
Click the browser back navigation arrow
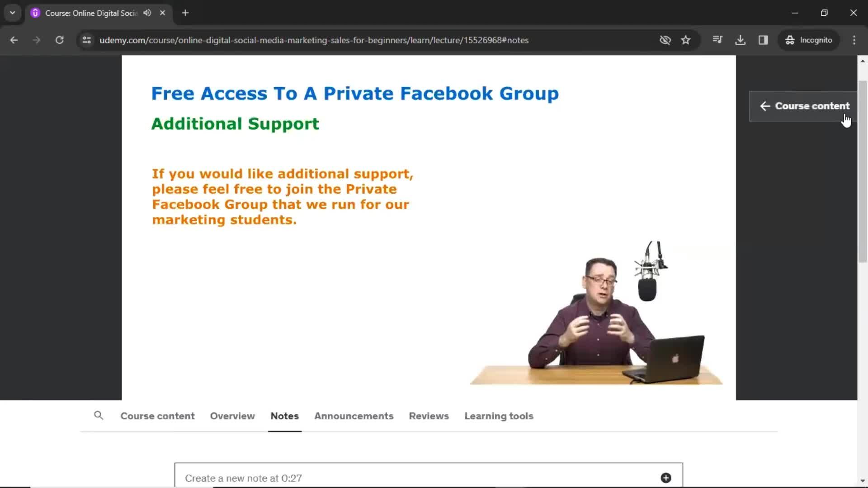[x=14, y=40]
